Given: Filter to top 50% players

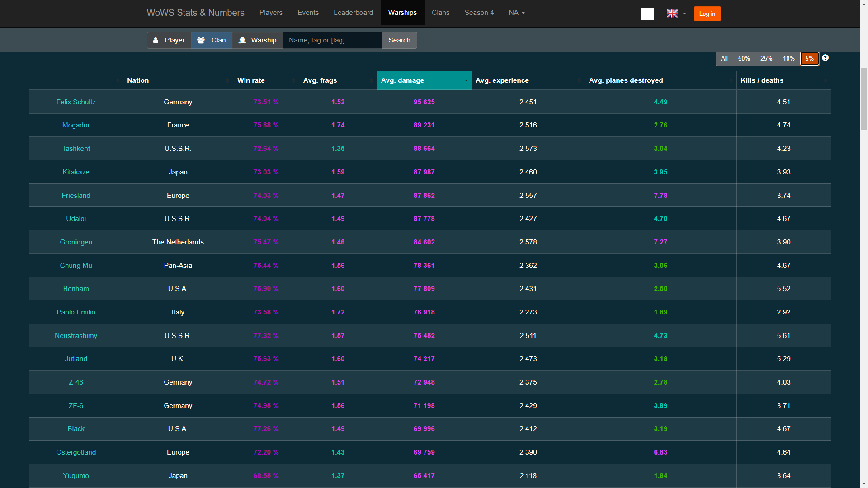Looking at the screenshot, I should click(x=744, y=58).
